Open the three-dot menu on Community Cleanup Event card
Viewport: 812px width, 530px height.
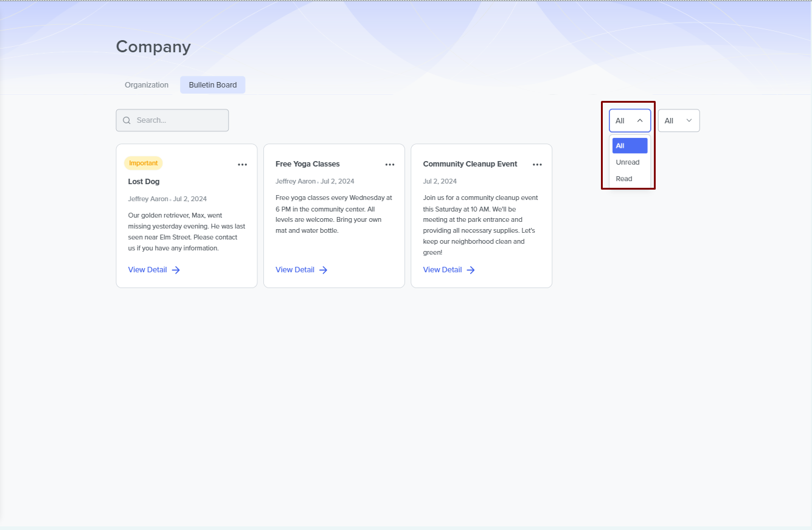point(537,165)
